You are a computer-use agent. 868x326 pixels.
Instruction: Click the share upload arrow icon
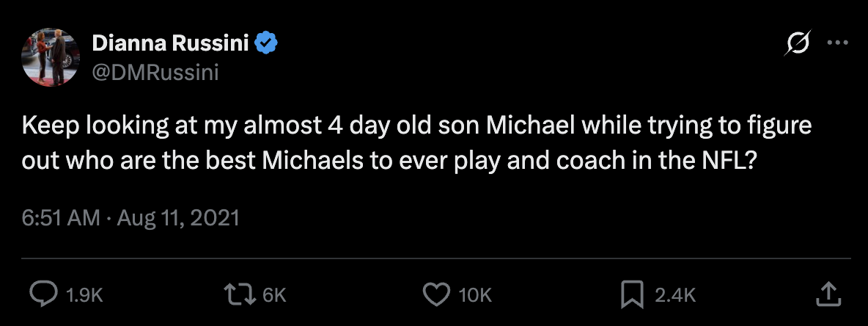click(827, 294)
